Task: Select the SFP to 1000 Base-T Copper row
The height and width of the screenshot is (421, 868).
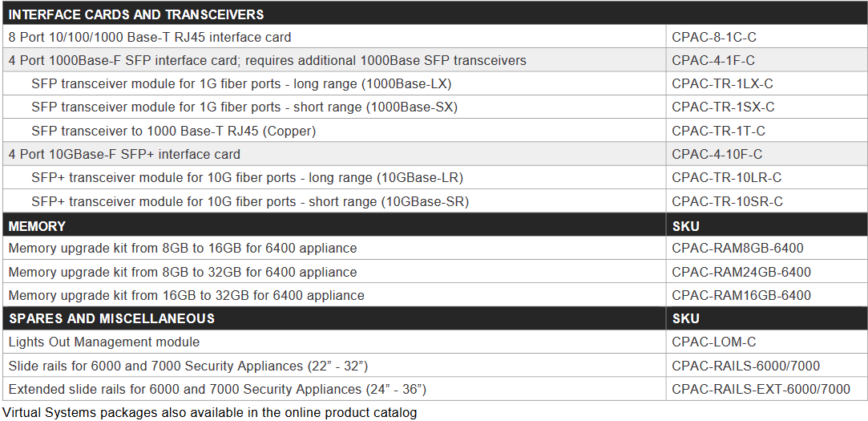Action: click(434, 131)
